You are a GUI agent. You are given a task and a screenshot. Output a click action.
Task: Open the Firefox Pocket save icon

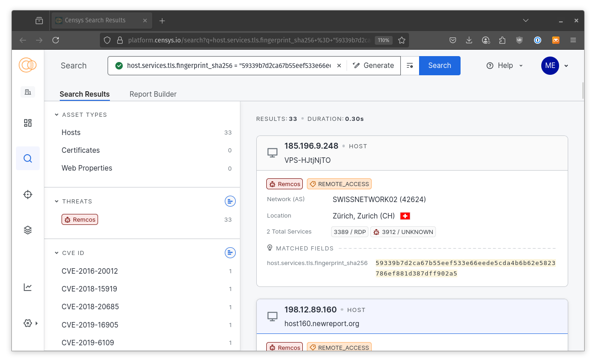[453, 40]
